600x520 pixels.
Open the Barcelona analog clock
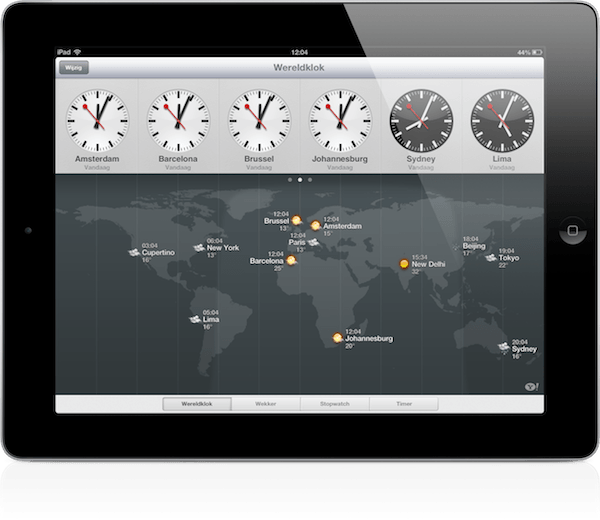[x=178, y=121]
